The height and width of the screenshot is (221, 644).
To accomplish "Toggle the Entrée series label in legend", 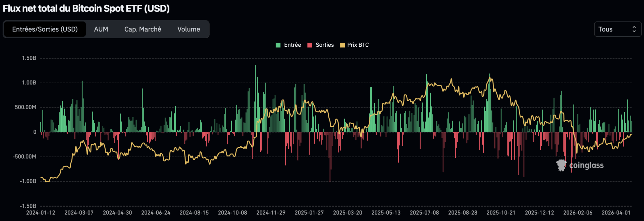I will tap(292, 45).
